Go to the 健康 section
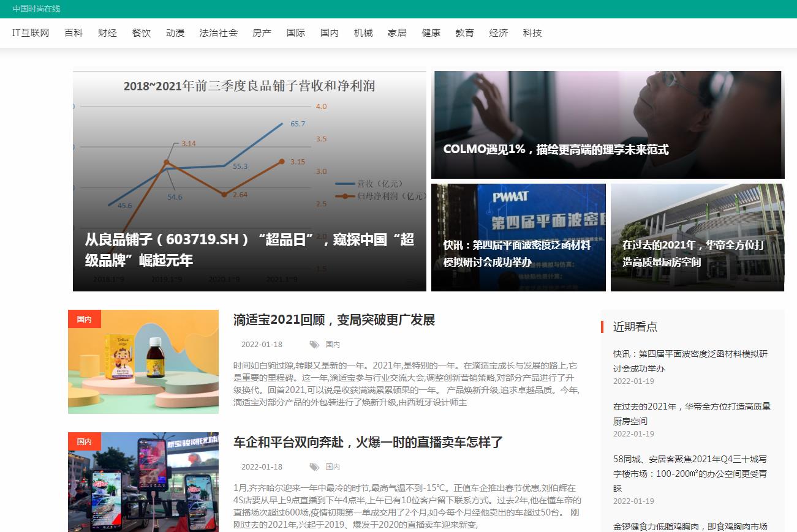 pos(431,33)
